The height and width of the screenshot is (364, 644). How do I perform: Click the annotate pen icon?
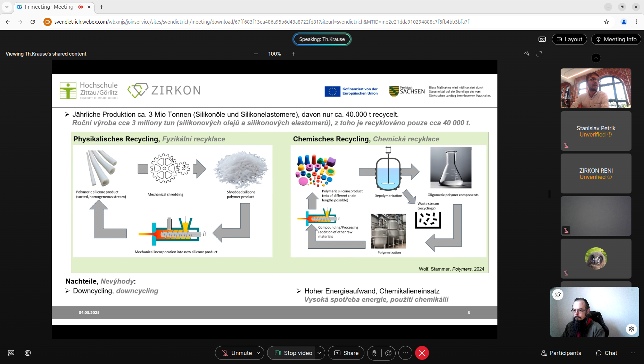tap(527, 54)
